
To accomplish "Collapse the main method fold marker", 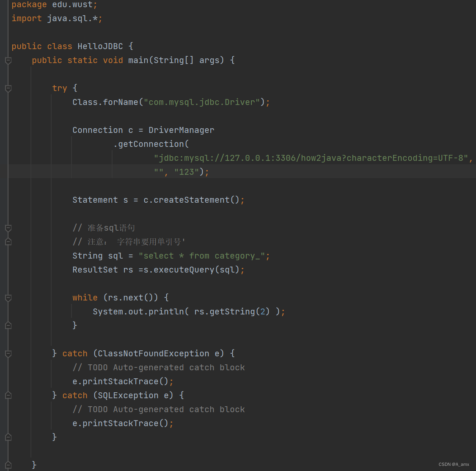I will (8, 61).
